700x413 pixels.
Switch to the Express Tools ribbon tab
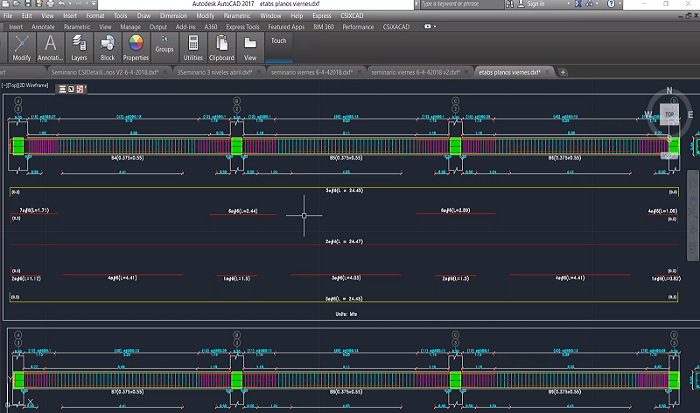pos(242,27)
